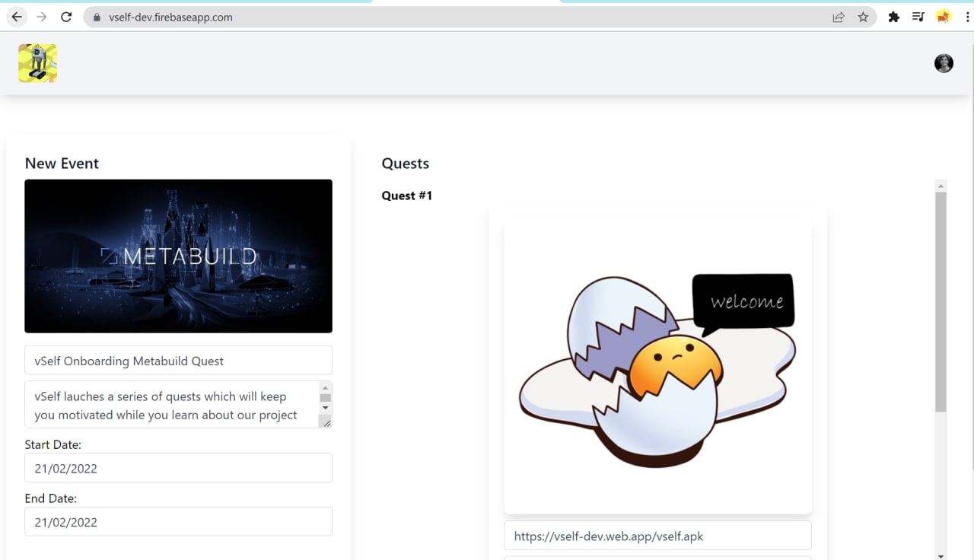
Task: Click quests panel scrollbar up arrow
Action: (x=941, y=186)
